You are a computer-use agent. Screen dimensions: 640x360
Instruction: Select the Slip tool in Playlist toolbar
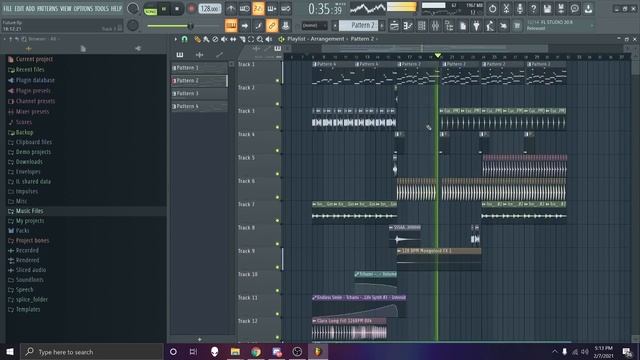(x=233, y=39)
